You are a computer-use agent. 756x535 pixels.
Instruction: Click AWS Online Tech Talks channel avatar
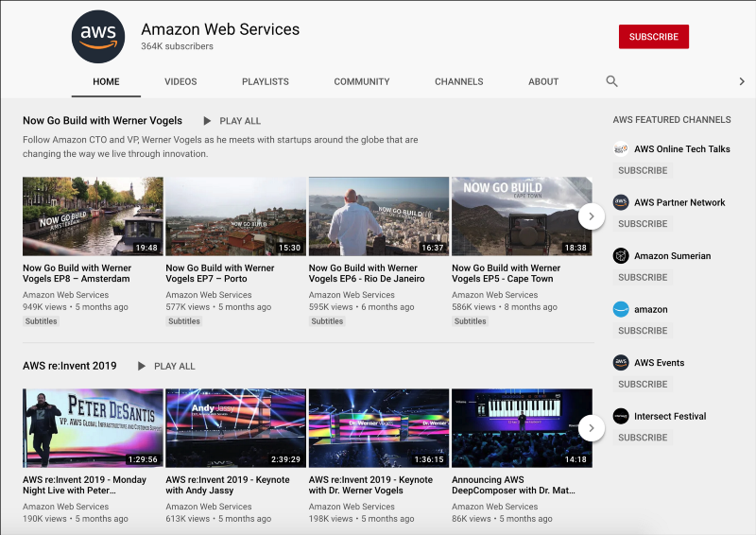(x=621, y=149)
